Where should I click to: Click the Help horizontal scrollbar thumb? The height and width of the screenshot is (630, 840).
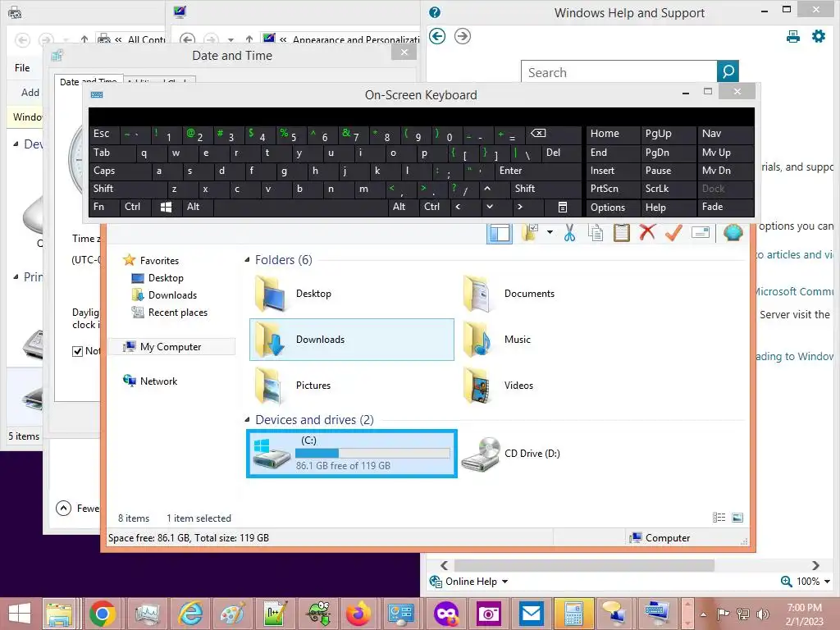(x=584, y=565)
